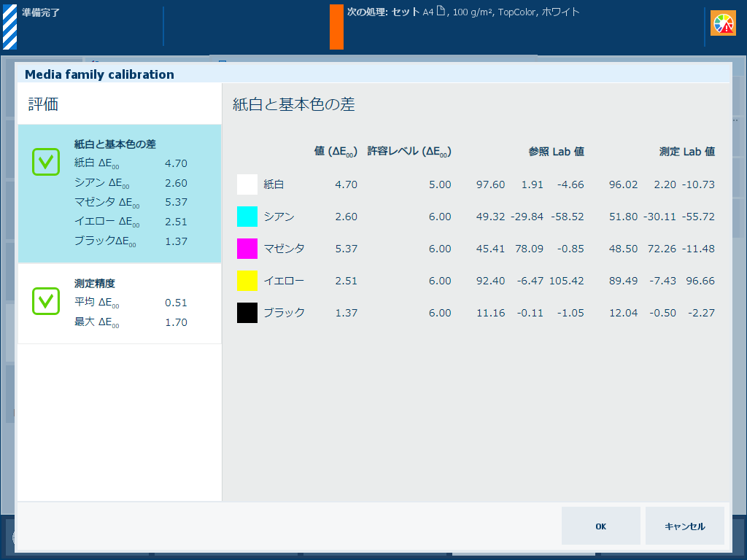Click Media family calibration dialog title

99,74
